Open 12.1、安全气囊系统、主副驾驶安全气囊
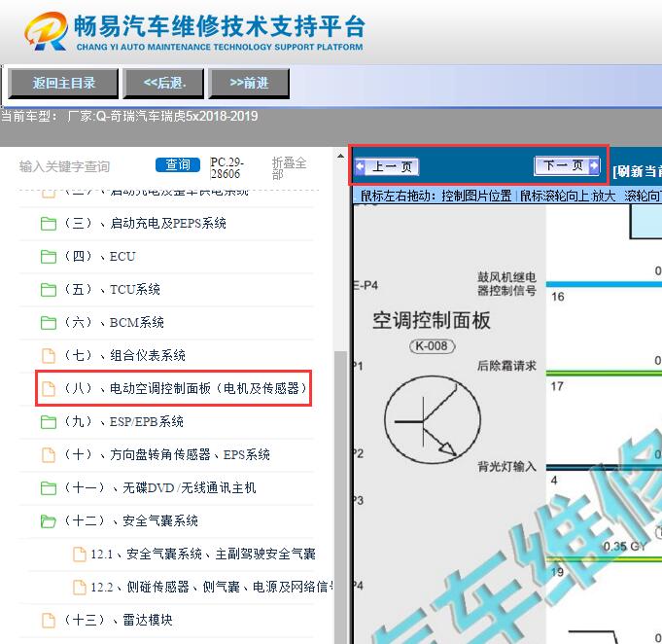 pyautogui.click(x=203, y=554)
